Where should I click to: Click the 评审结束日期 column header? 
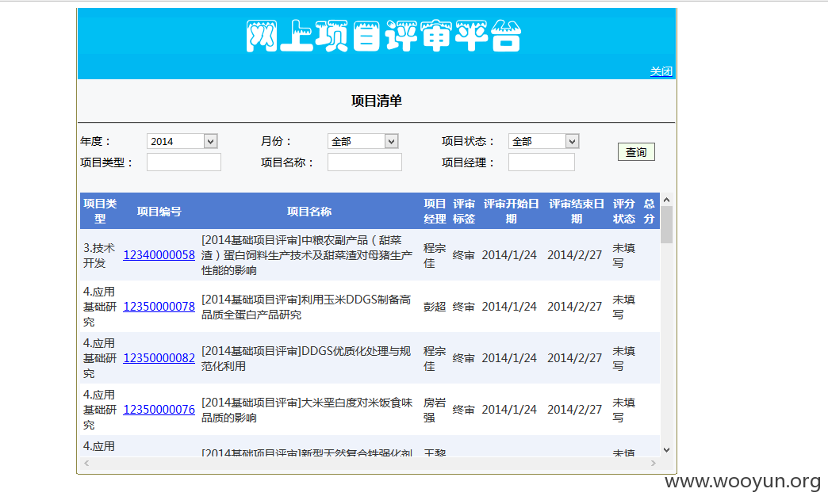(576, 211)
